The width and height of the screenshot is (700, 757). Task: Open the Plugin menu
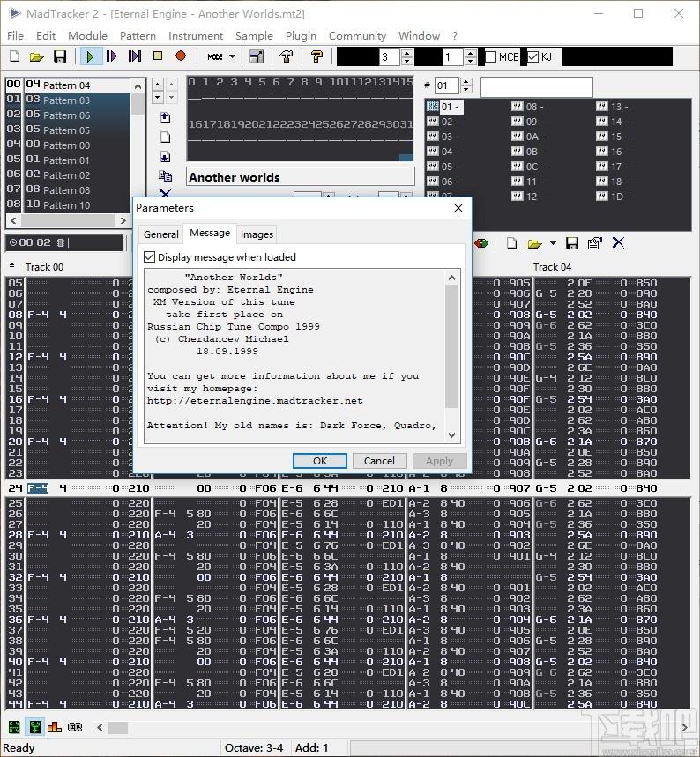point(301,36)
